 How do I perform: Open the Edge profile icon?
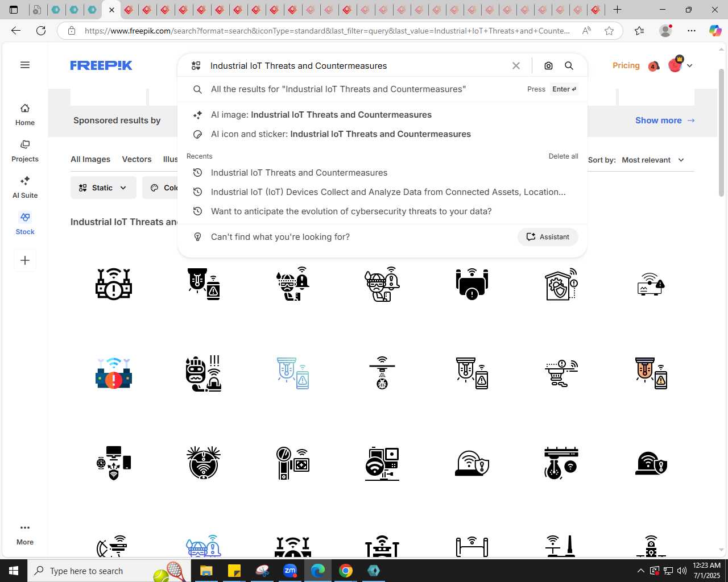tap(665, 31)
